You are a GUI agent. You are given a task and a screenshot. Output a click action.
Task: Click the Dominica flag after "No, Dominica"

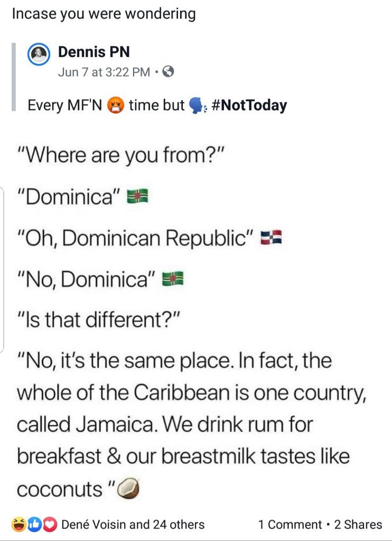tap(173, 278)
